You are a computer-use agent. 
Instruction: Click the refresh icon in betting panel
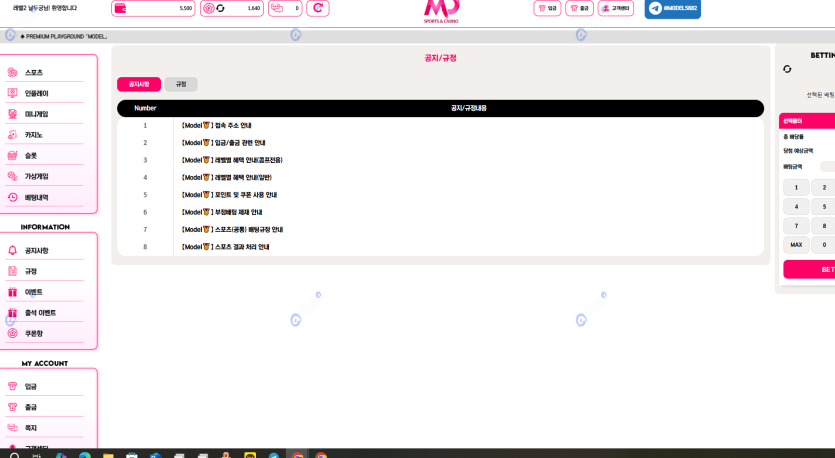click(787, 69)
